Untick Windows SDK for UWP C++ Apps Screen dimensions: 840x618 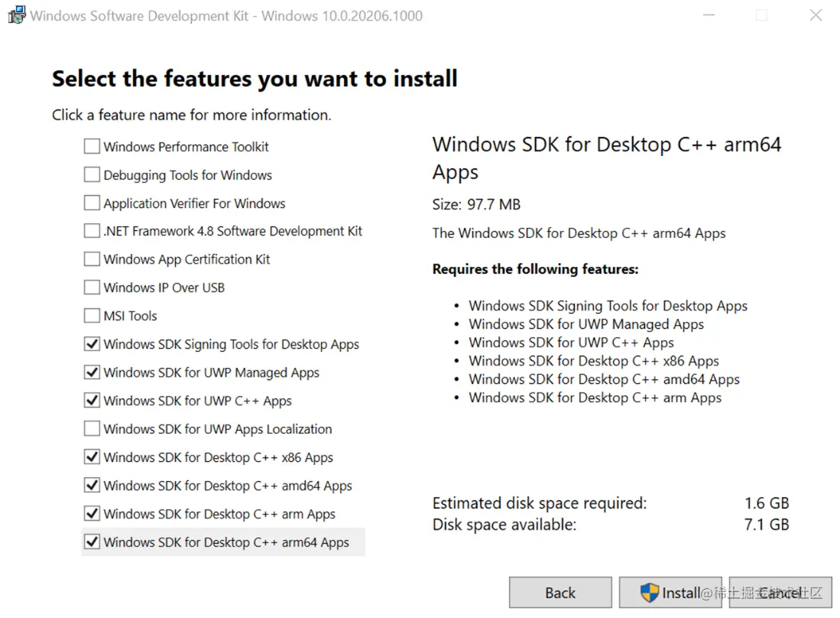[x=92, y=400]
